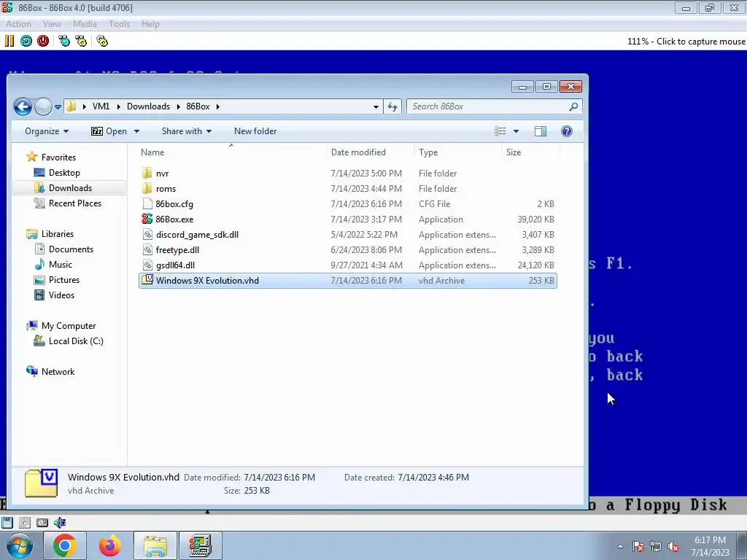
Task: Open the Help menu in 86Box
Action: click(150, 24)
